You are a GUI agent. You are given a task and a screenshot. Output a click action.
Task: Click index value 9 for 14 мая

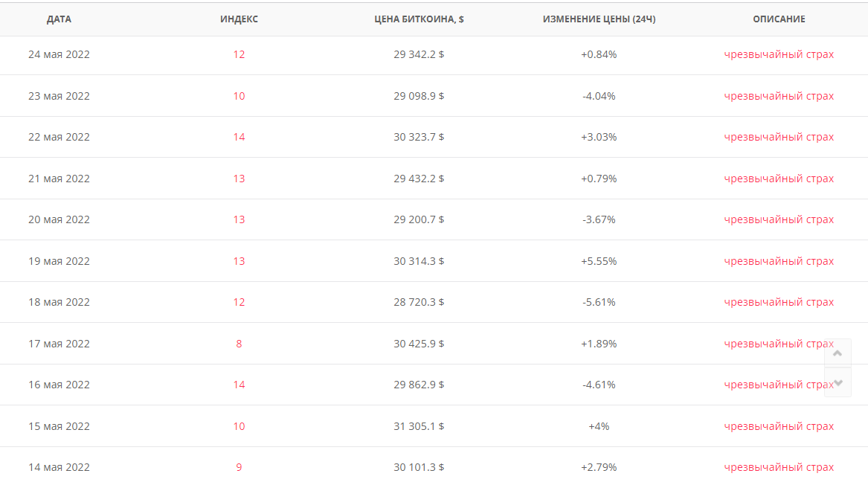[x=239, y=467]
